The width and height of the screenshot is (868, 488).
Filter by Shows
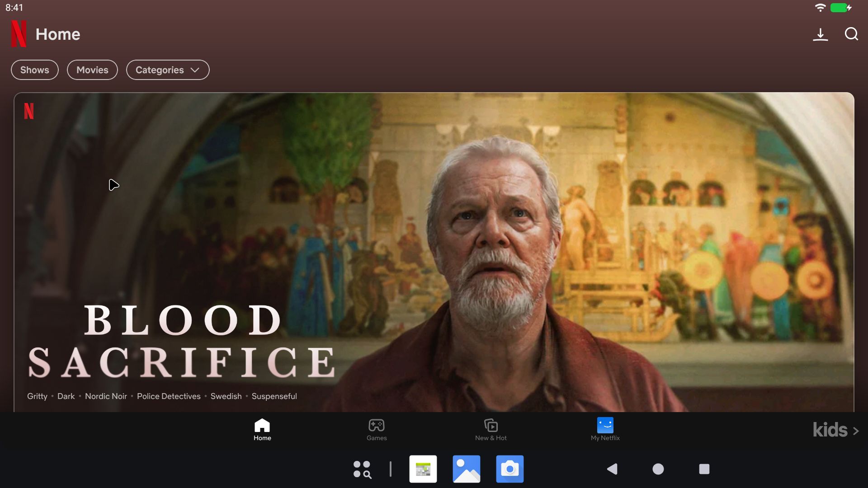(35, 70)
